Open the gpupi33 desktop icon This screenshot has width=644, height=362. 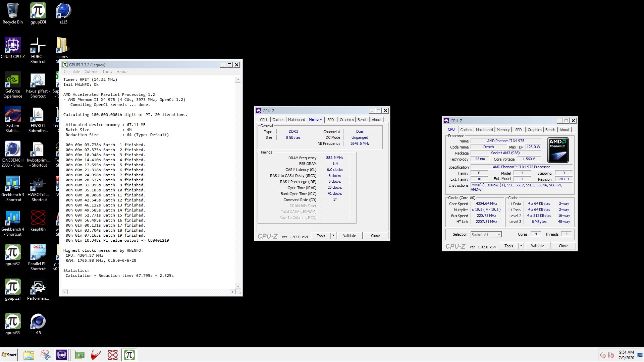coord(13,324)
